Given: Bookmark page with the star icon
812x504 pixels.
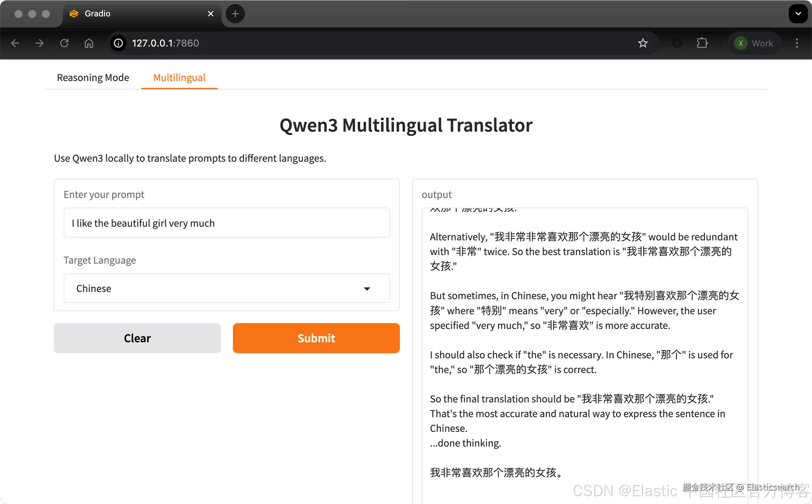Looking at the screenshot, I should pyautogui.click(x=643, y=43).
